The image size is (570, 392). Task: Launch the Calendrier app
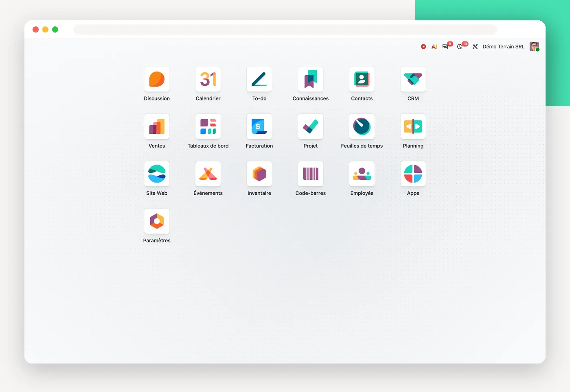pos(208,79)
